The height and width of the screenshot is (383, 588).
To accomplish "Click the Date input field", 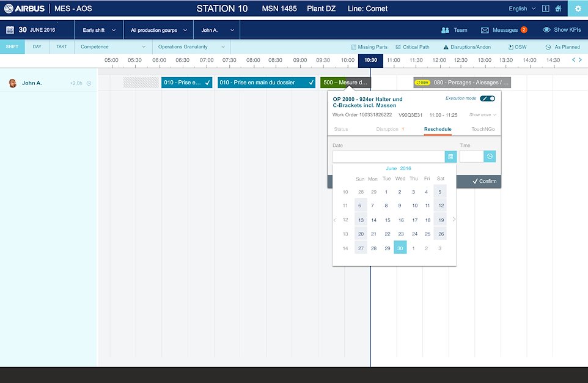I will [x=389, y=157].
